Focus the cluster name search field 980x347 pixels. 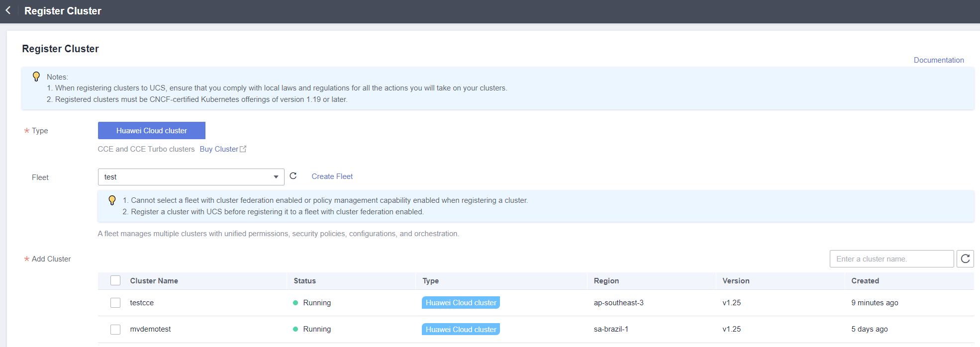point(891,259)
